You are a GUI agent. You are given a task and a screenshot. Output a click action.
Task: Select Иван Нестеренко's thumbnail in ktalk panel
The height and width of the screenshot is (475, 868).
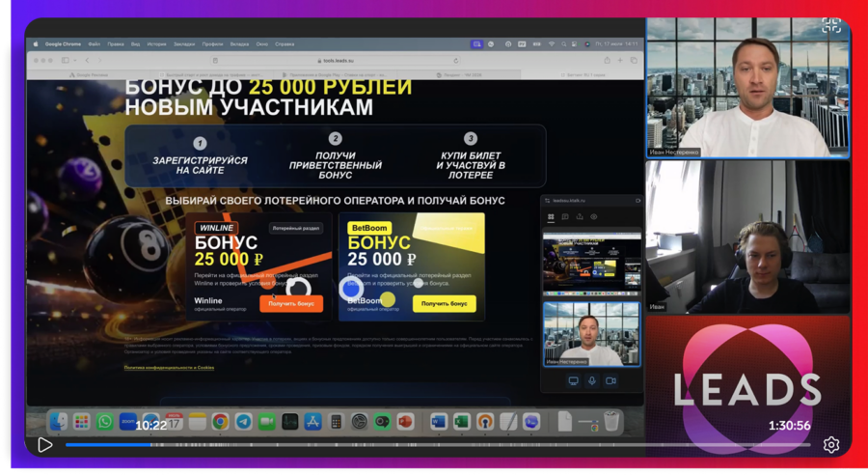click(x=592, y=334)
